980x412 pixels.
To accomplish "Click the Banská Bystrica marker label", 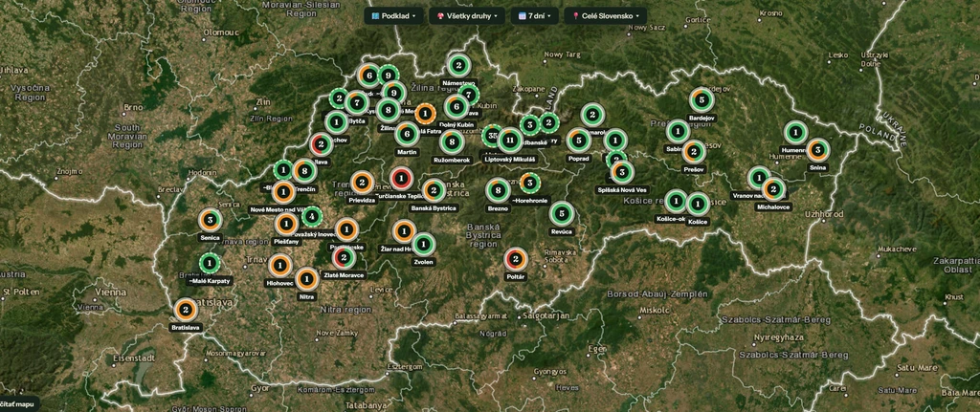I will [434, 207].
